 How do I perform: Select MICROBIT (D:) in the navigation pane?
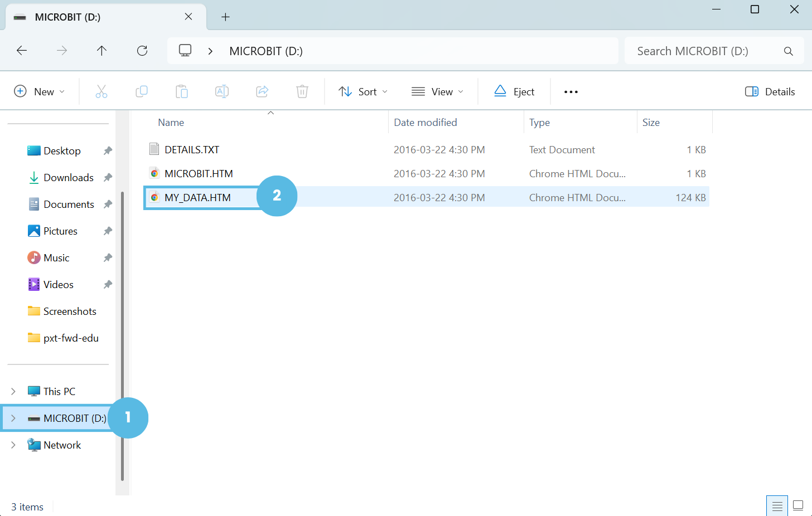(x=67, y=418)
